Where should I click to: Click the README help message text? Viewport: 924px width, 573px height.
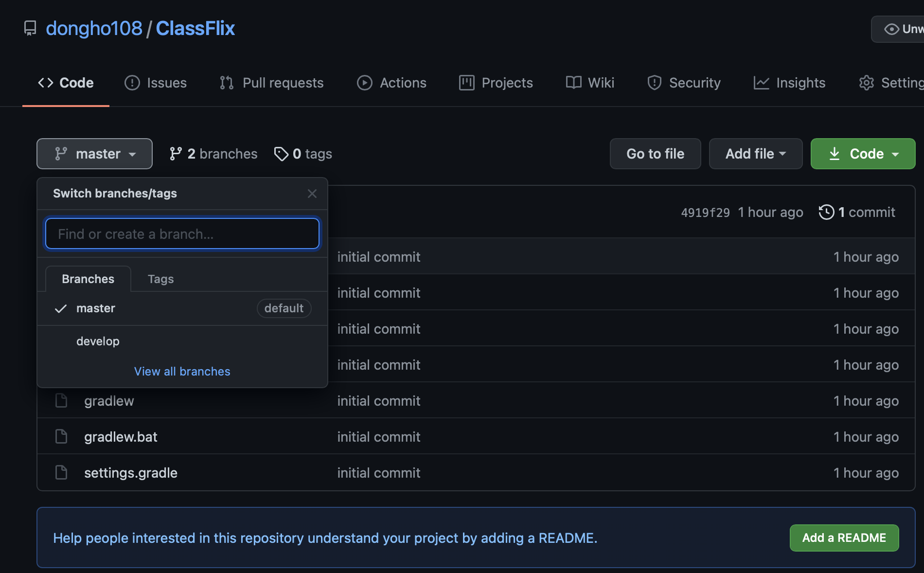click(325, 538)
